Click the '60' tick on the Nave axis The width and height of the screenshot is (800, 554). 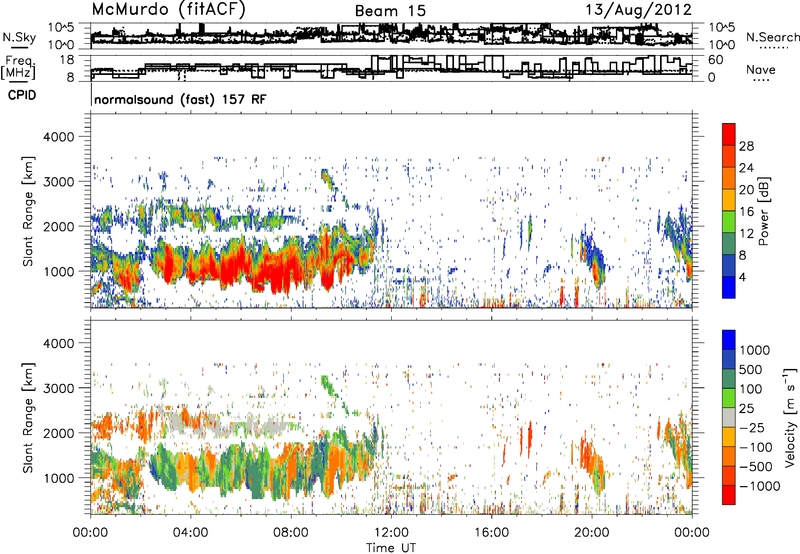[716, 60]
